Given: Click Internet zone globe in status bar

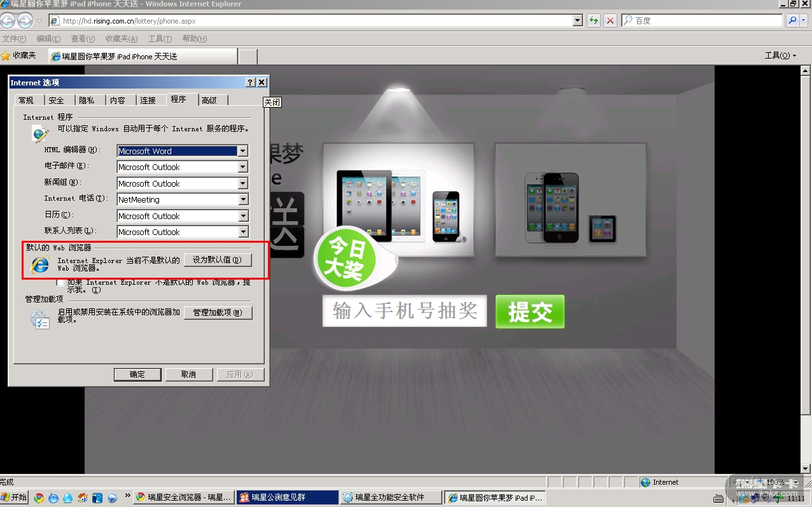Looking at the screenshot, I should point(645,482).
